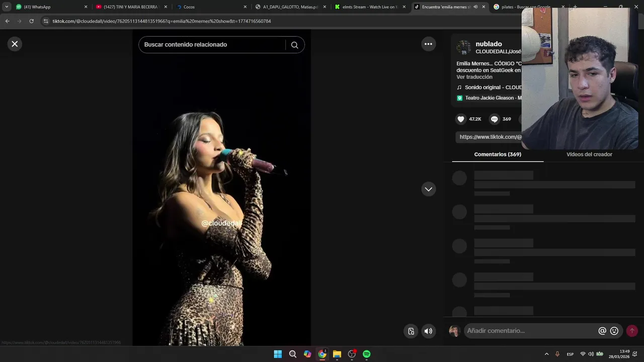This screenshot has height=362, width=644.
Task: Click the green location pin icon
Action: (459, 98)
